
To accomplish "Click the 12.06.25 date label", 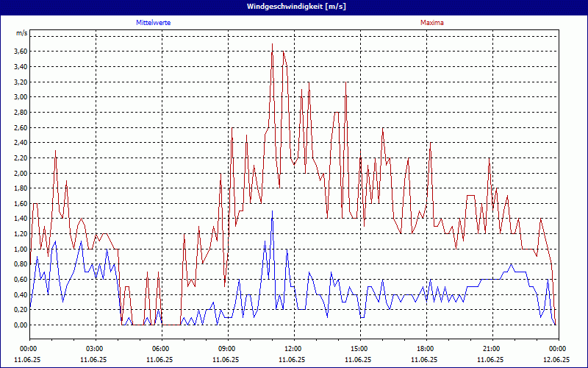I will tap(556, 360).
